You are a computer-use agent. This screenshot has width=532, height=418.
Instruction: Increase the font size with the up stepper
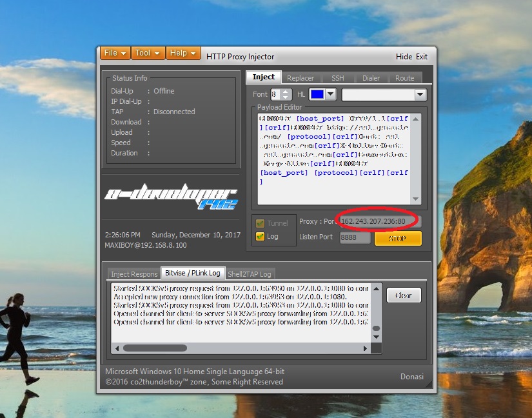tap(284, 92)
